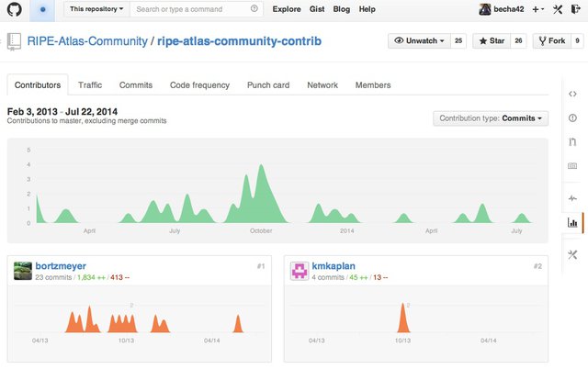Screen dimensions: 588x369
Task: Click the October peak in commits graph
Action: click(261, 194)
